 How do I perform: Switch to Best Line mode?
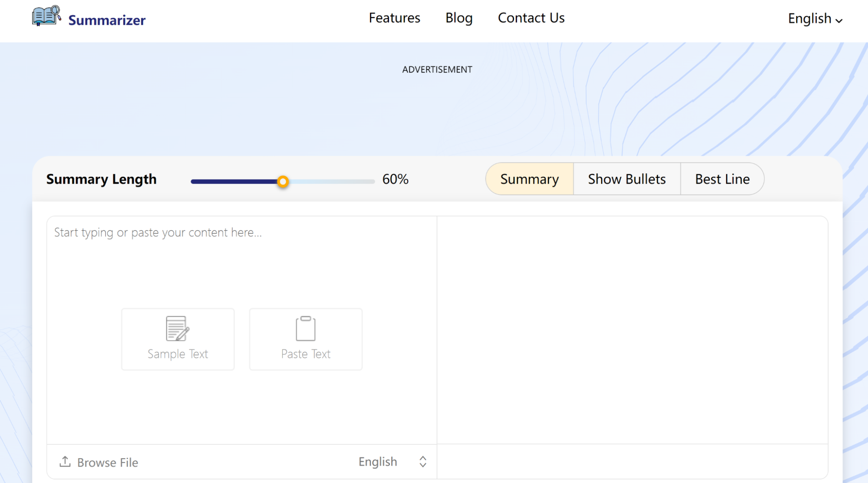coord(722,179)
